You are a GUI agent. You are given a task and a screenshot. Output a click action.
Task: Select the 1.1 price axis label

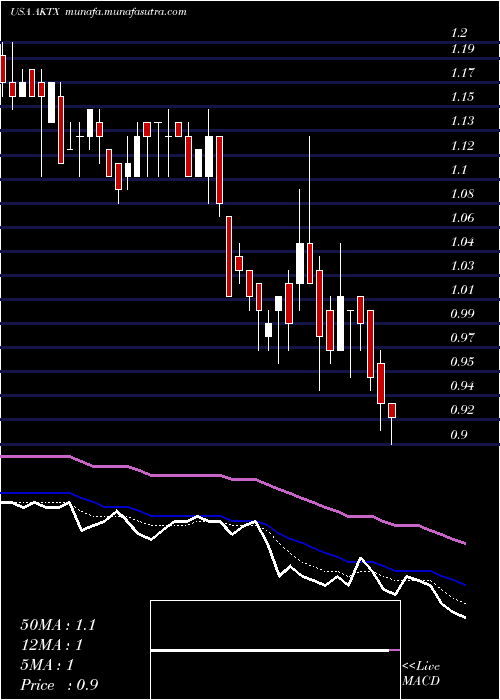[x=459, y=170]
